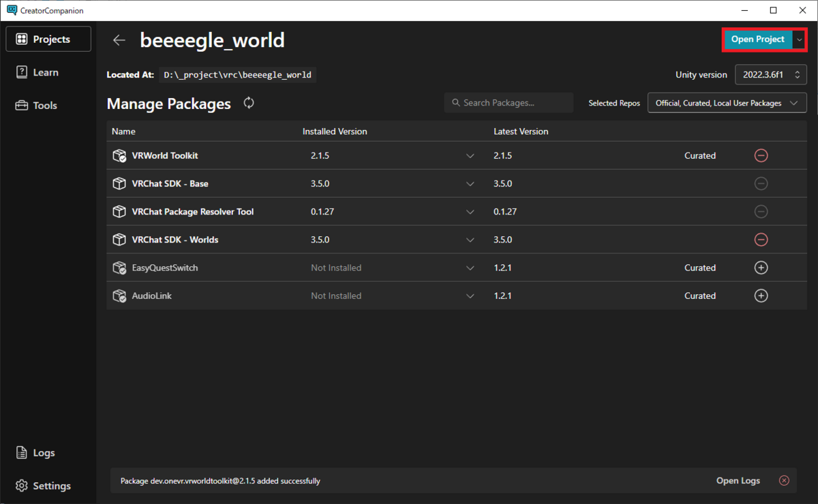Open the Unity version 2022.3.6f1 dropdown
Image resolution: width=818 pixels, height=504 pixels.
point(771,75)
